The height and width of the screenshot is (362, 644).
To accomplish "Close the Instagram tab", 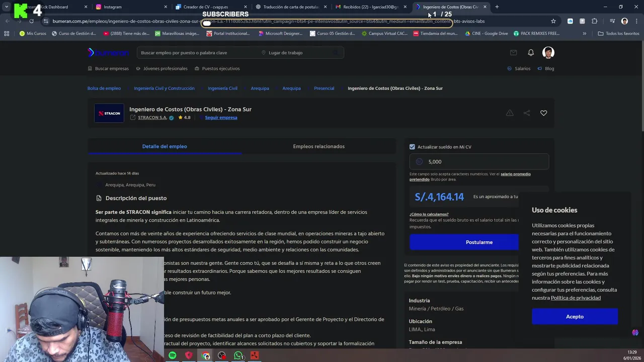I will [166, 7].
